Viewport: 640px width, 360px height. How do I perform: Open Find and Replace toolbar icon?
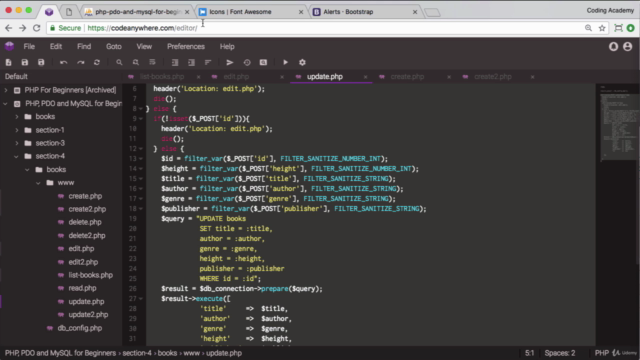pyautogui.click(x=136, y=62)
